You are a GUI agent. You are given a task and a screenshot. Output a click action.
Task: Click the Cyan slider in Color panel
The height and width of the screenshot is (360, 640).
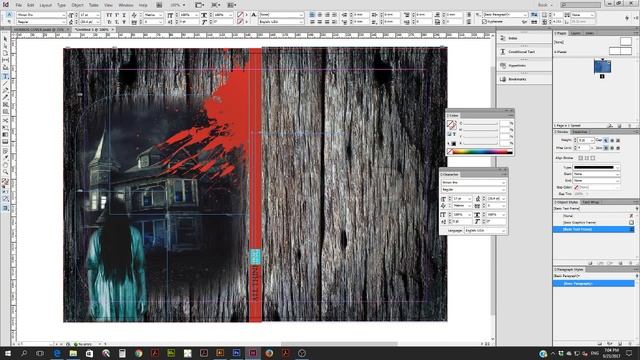(x=480, y=123)
